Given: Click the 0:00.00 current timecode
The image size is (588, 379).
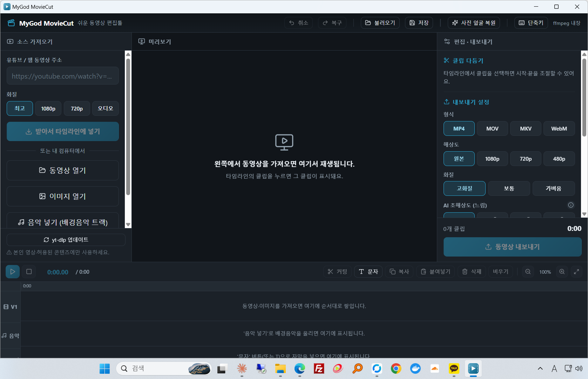Looking at the screenshot, I should click(58, 272).
